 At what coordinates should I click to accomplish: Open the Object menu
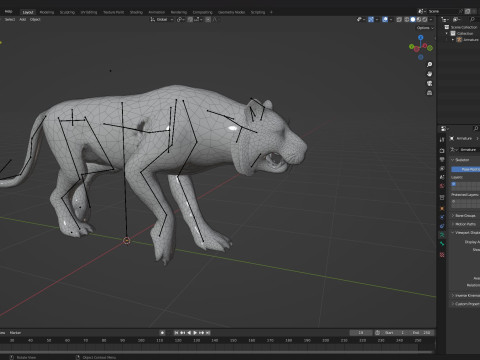[35, 19]
